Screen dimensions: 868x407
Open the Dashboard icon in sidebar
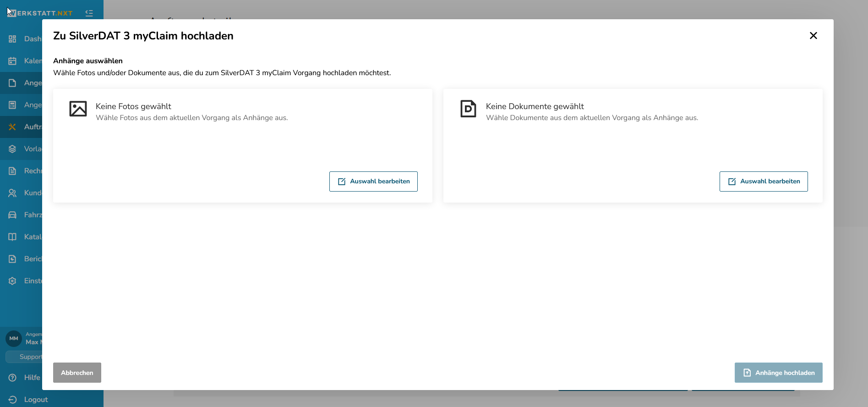point(12,39)
